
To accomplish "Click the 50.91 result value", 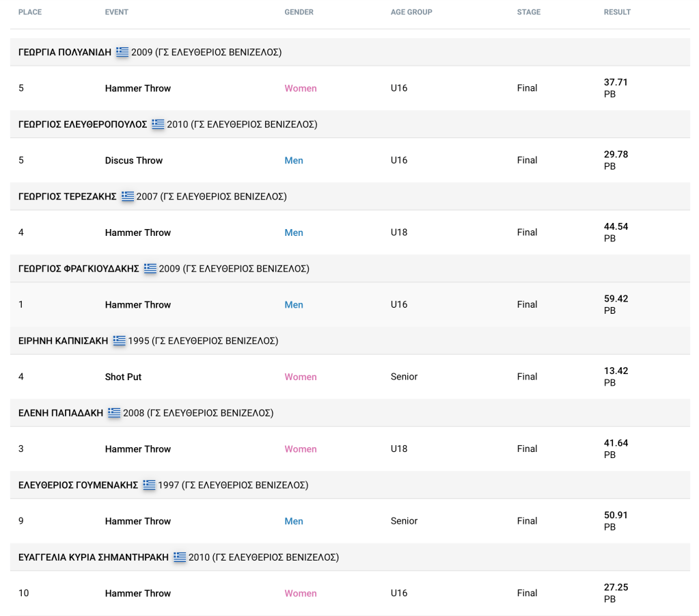I will tap(616, 515).
